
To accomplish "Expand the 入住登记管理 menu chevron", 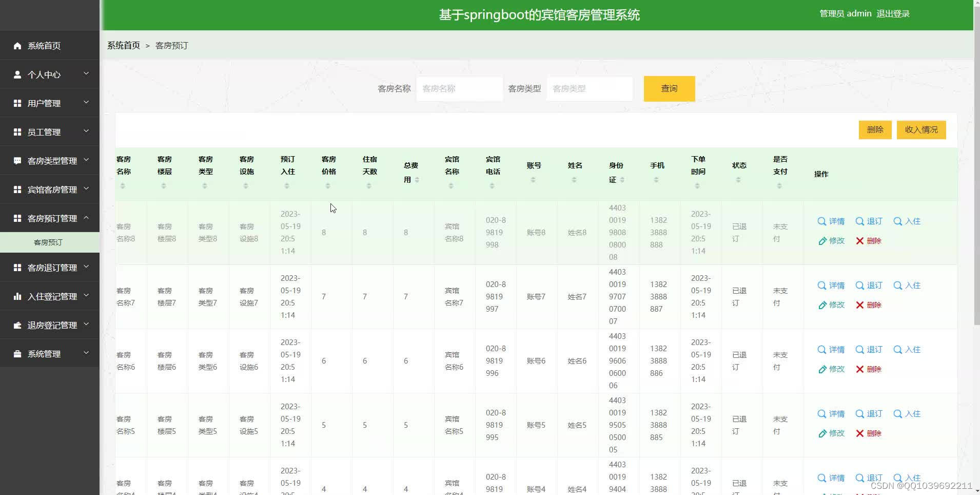I will [x=86, y=296].
